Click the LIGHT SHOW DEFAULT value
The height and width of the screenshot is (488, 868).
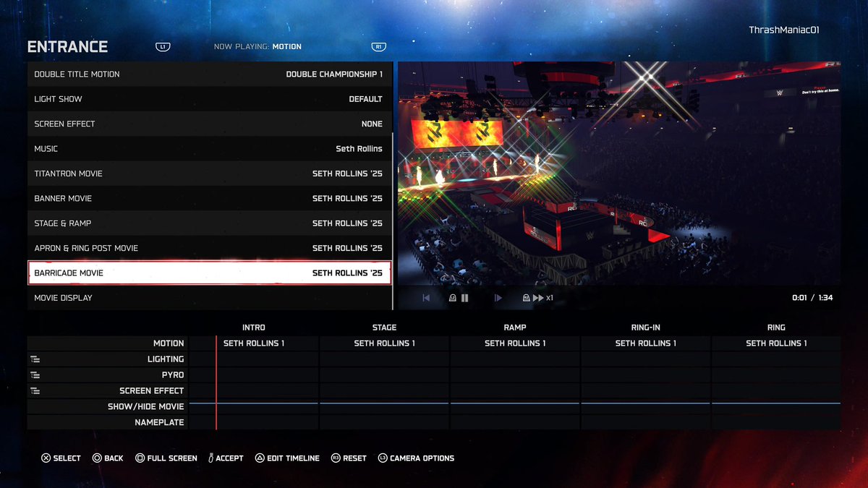365,99
